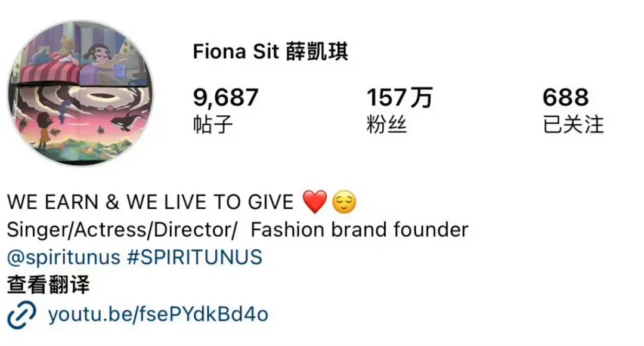Open the 688 following list
The width and height of the screenshot is (644, 346).
pyautogui.click(x=574, y=110)
